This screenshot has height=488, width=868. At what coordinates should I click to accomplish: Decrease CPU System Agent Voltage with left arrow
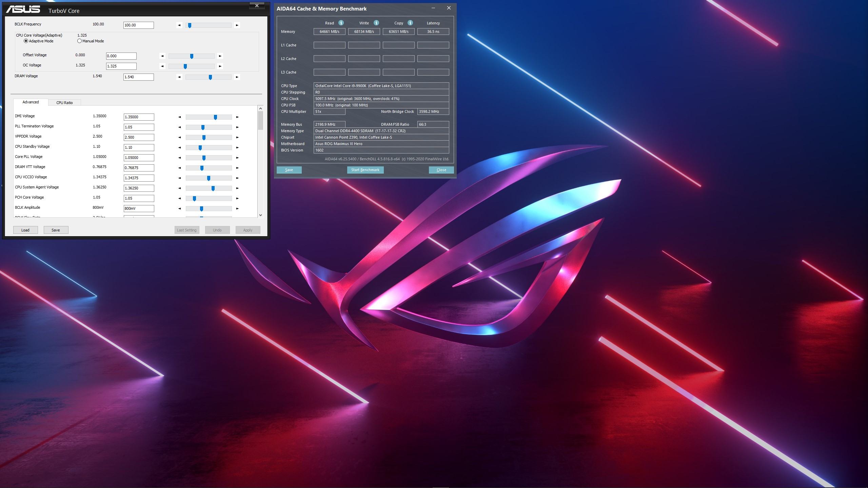(x=179, y=188)
